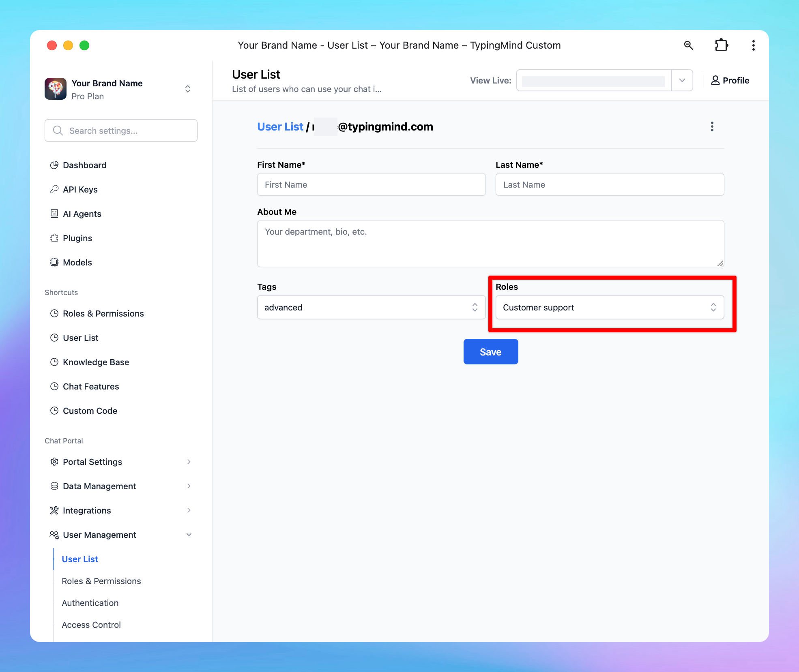Open Knowledge Base settings
This screenshot has width=799, height=672.
click(x=96, y=362)
